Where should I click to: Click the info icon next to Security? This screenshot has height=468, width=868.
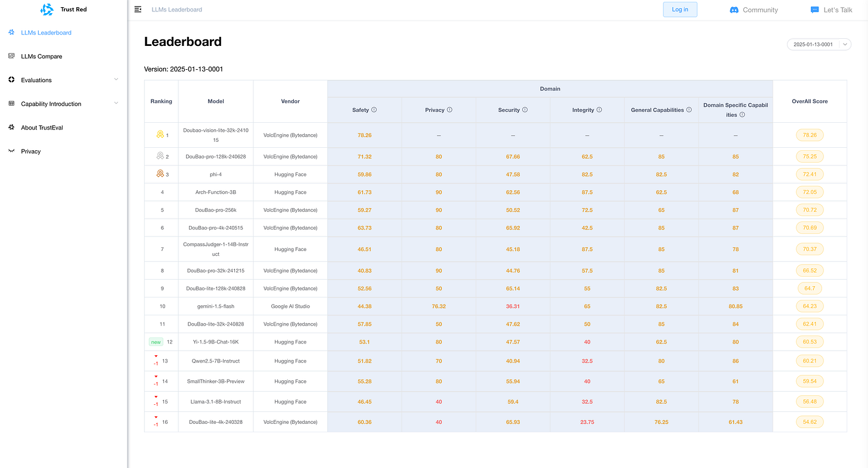526,110
